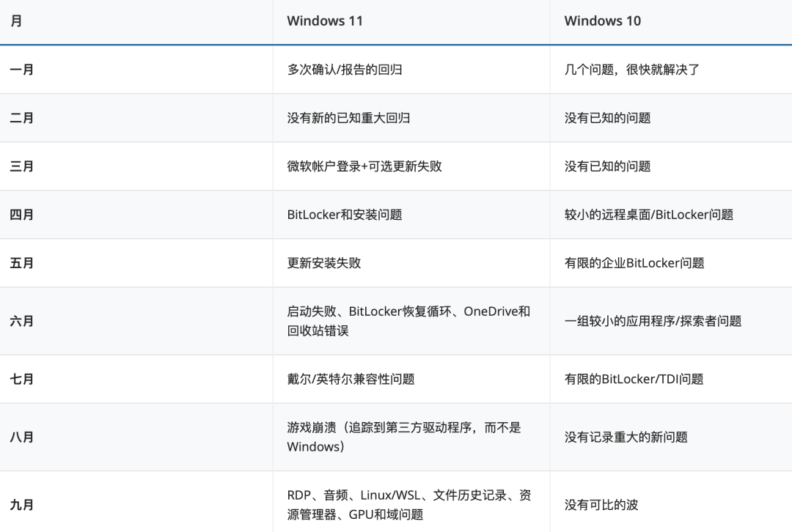
Task: Select the 四月 row label
Action: click(x=22, y=215)
